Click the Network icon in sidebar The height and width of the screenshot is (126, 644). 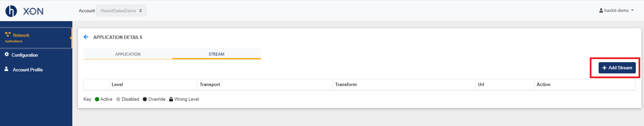(x=8, y=34)
